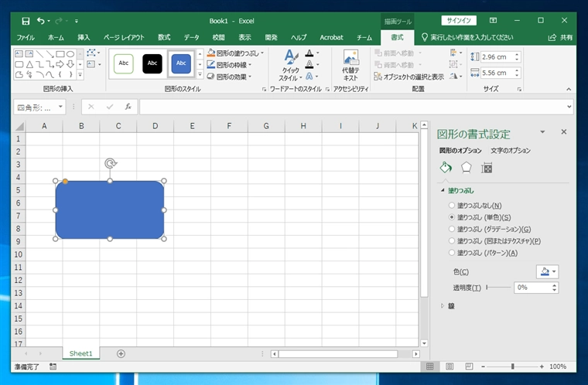Click the save icon in title bar
Screen dimensions: 588x385
tap(26, 21)
